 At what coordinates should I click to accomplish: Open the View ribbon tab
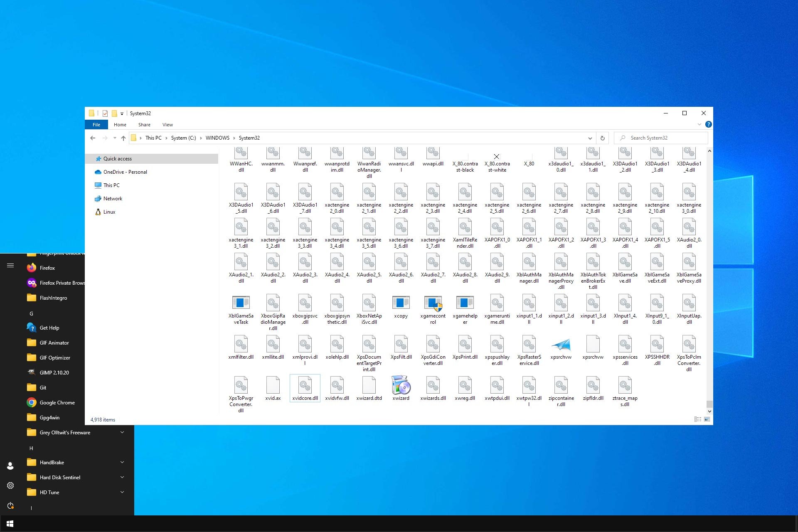[167, 125]
